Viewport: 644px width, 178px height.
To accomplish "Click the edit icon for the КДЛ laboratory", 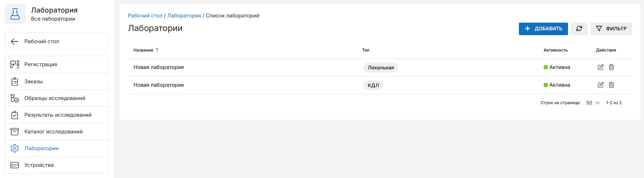I will 600,85.
